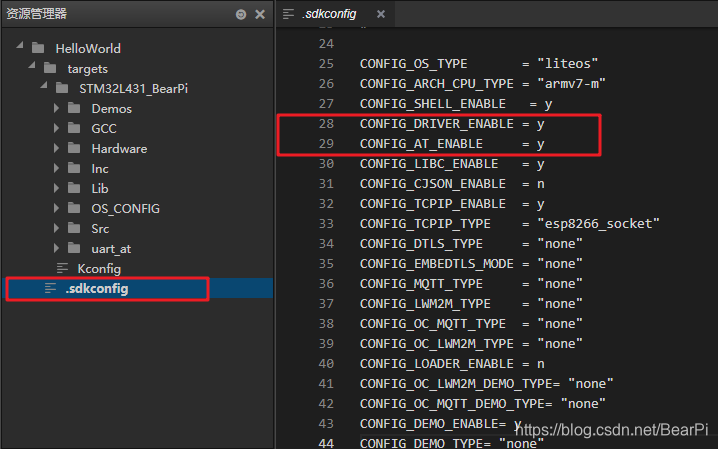Expand the GCC folder
718x449 pixels.
click(x=56, y=128)
